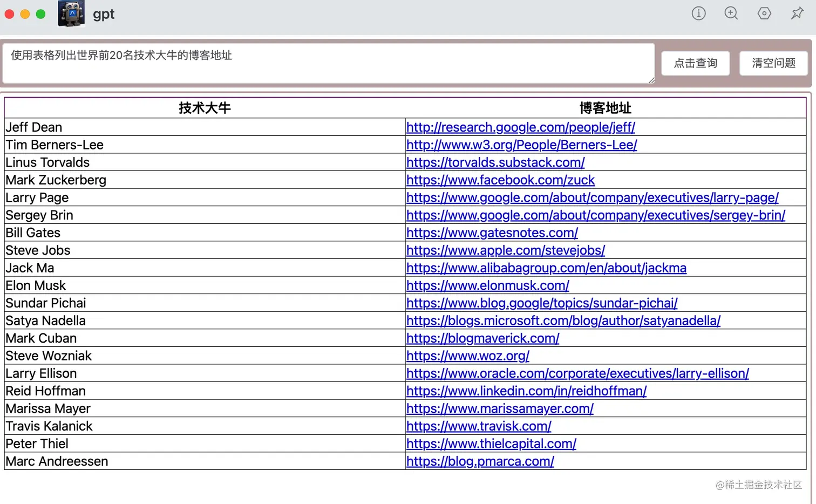Click the 清空问题 button
This screenshot has width=816, height=504.
click(x=773, y=63)
